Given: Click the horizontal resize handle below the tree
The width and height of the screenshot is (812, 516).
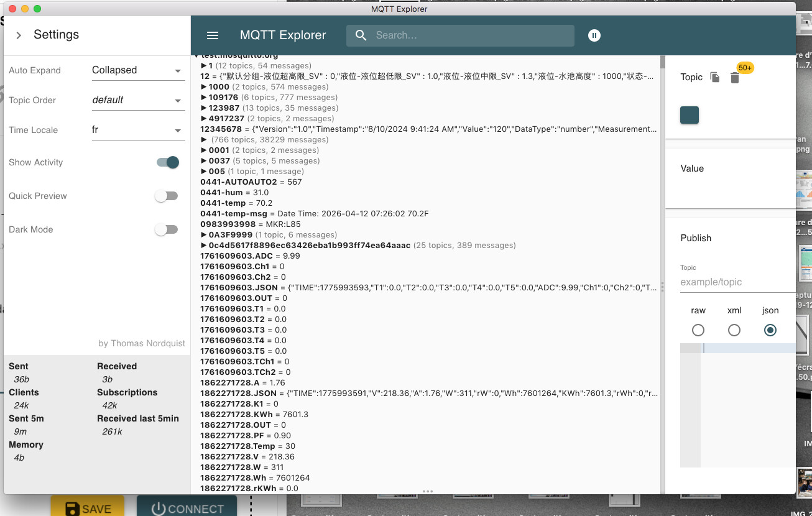Looking at the screenshot, I should click(x=427, y=491).
